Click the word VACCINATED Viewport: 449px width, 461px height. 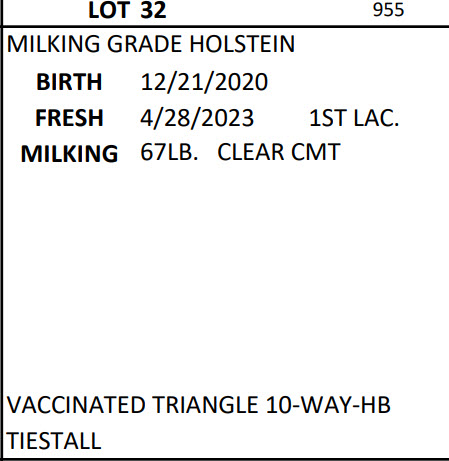click(x=76, y=405)
